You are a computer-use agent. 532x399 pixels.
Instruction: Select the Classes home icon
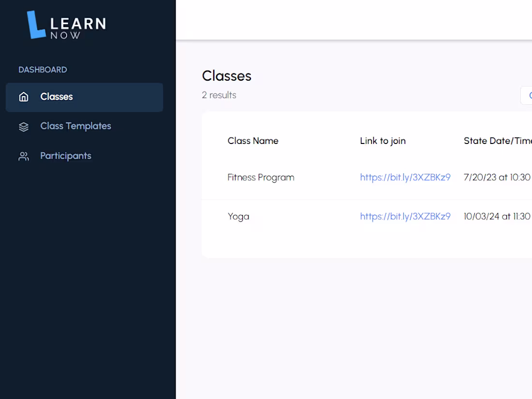click(23, 97)
